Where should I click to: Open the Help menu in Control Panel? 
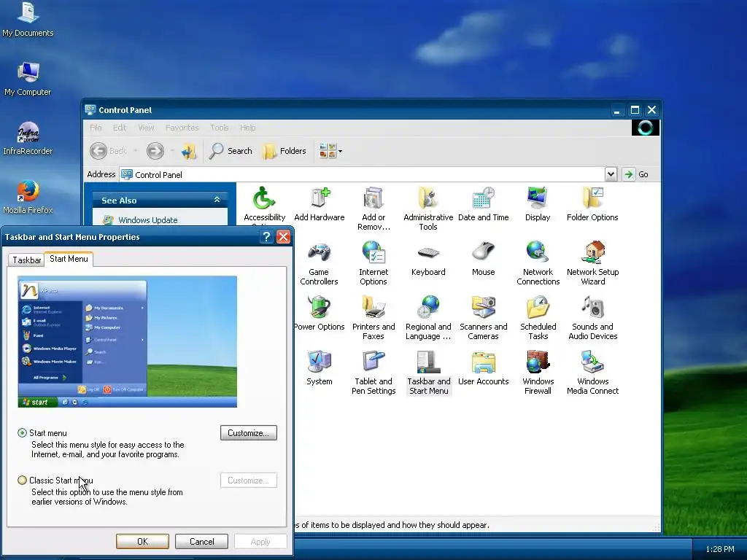coord(248,128)
